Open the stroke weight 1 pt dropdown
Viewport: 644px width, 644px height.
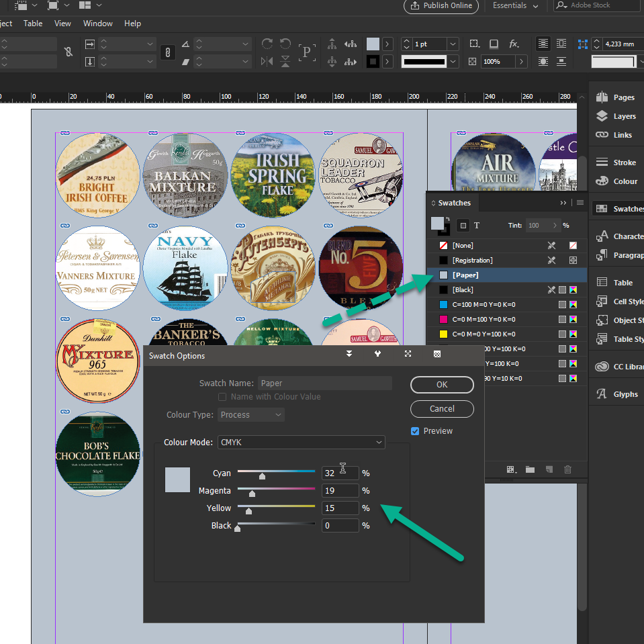(453, 44)
